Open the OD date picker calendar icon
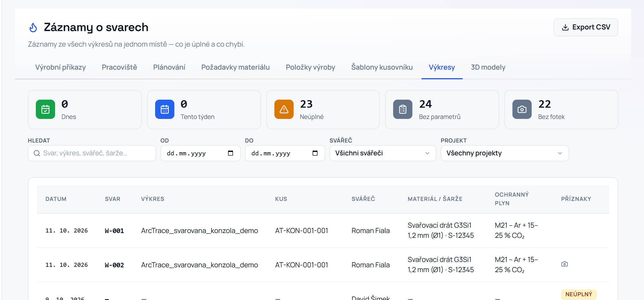The height and width of the screenshot is (300, 644). click(x=231, y=153)
